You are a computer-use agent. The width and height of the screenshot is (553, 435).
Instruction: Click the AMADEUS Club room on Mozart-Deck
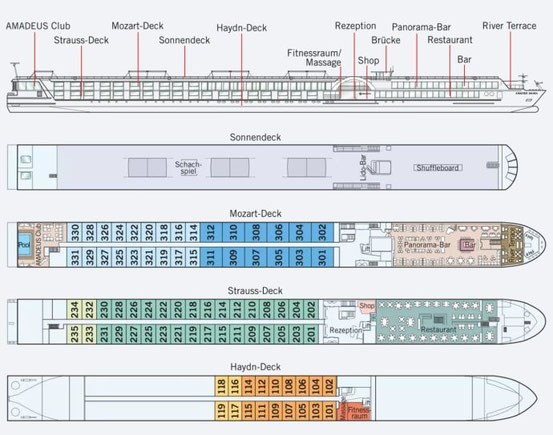(38, 244)
